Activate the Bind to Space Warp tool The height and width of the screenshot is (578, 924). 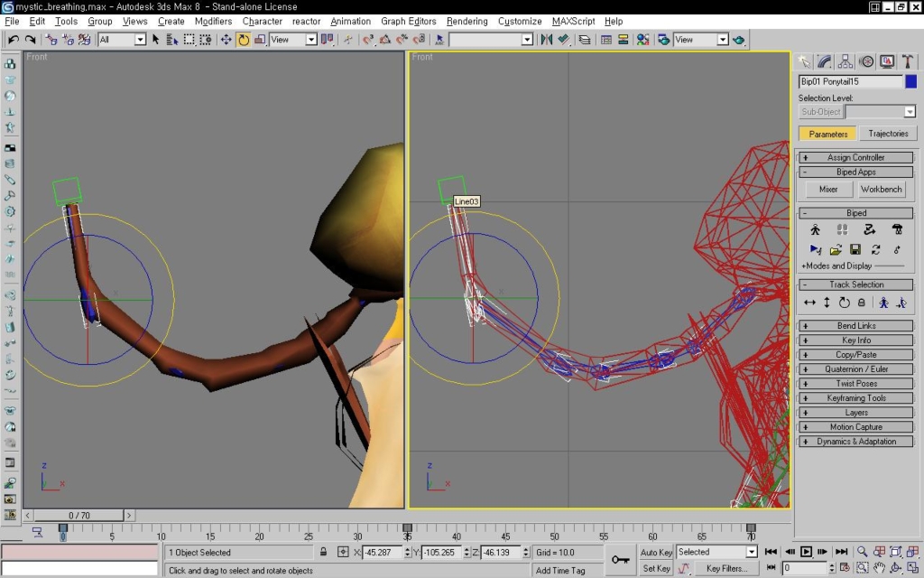coord(84,40)
